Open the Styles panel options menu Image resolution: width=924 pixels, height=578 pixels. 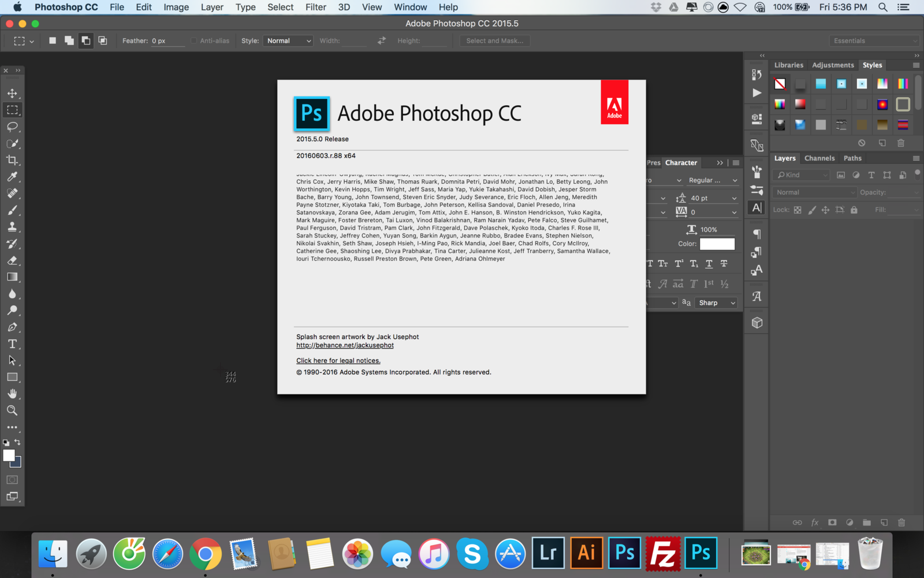916,65
